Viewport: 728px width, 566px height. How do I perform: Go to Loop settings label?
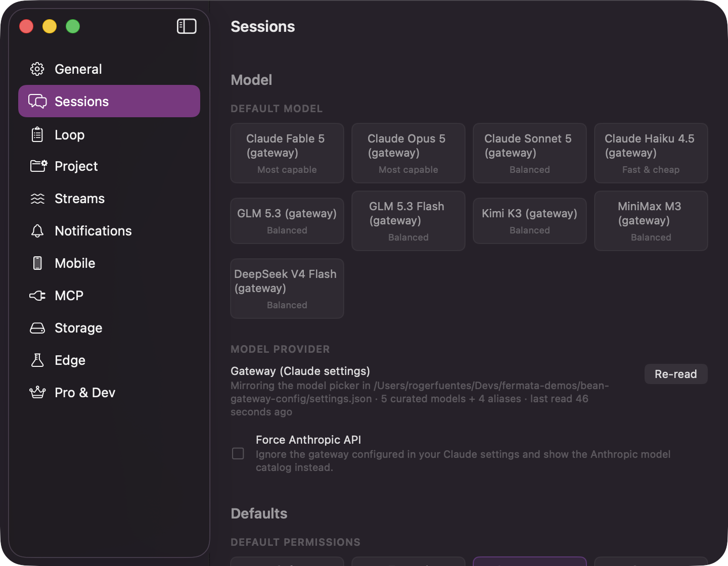70,135
